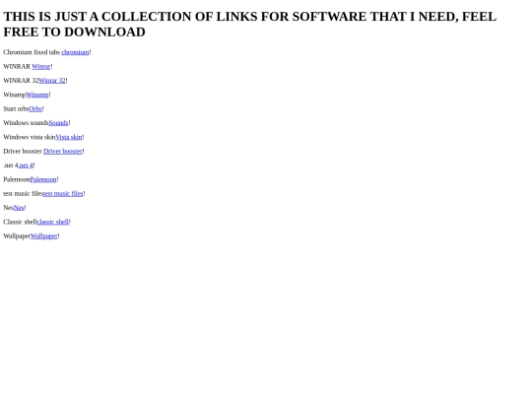This screenshot has height=399, width=532.
Task: Click the Sounds hyperlink
Action: (x=58, y=123)
